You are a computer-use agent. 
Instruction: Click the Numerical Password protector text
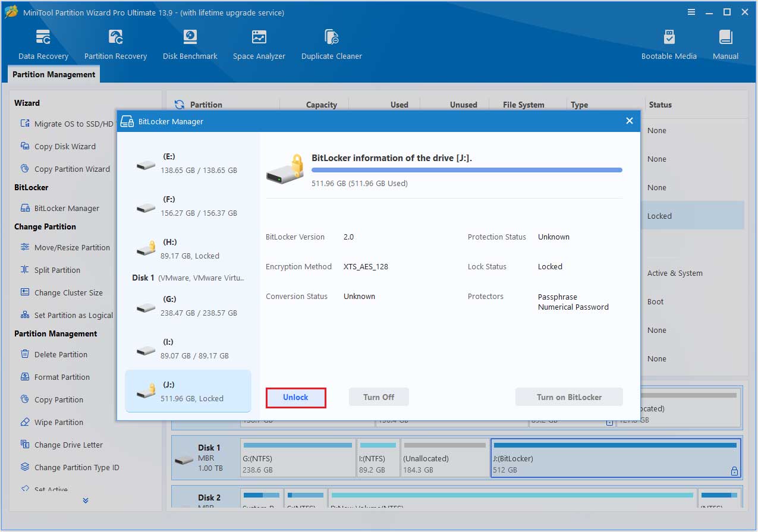click(x=573, y=307)
